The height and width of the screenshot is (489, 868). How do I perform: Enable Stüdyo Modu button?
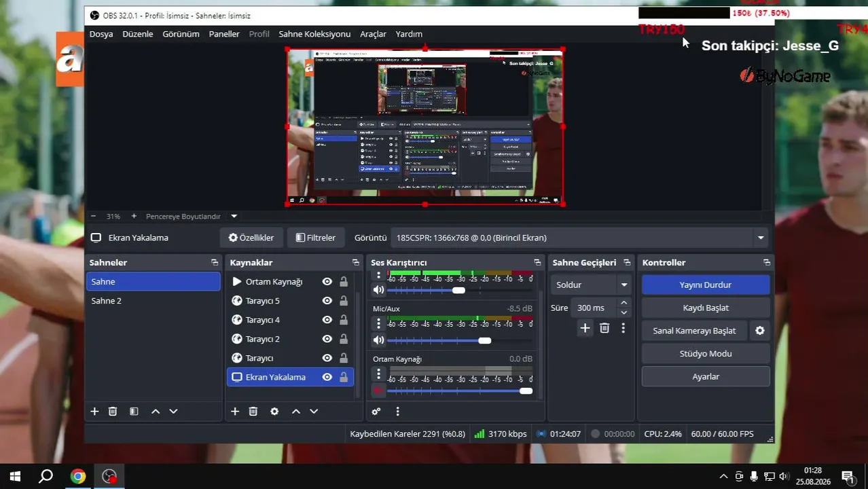(x=706, y=353)
